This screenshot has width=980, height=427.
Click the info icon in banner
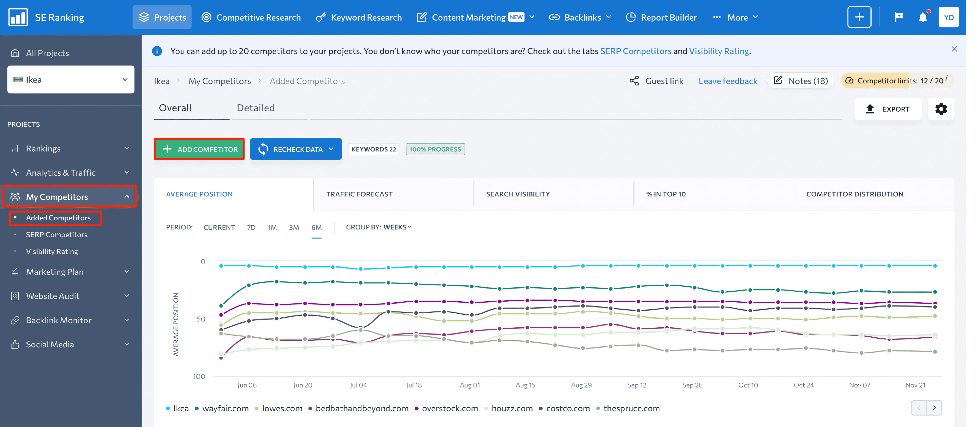point(157,51)
